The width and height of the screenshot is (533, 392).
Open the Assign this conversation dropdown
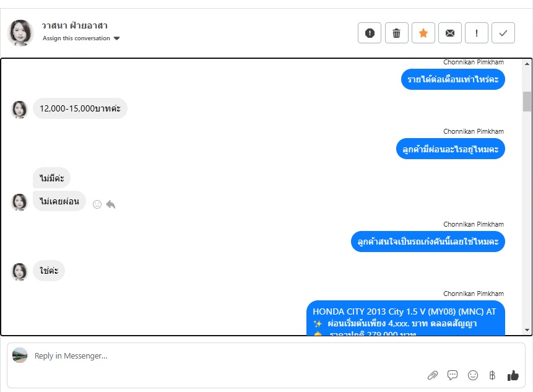81,38
